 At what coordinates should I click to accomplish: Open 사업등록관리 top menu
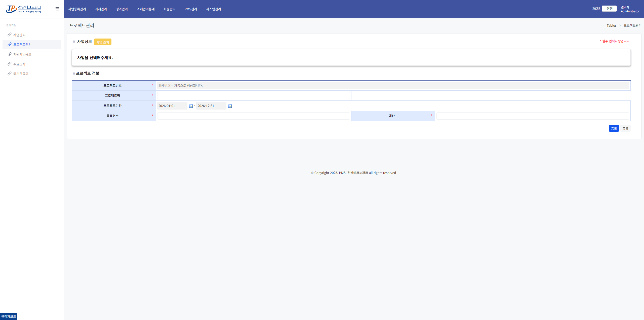(x=77, y=9)
